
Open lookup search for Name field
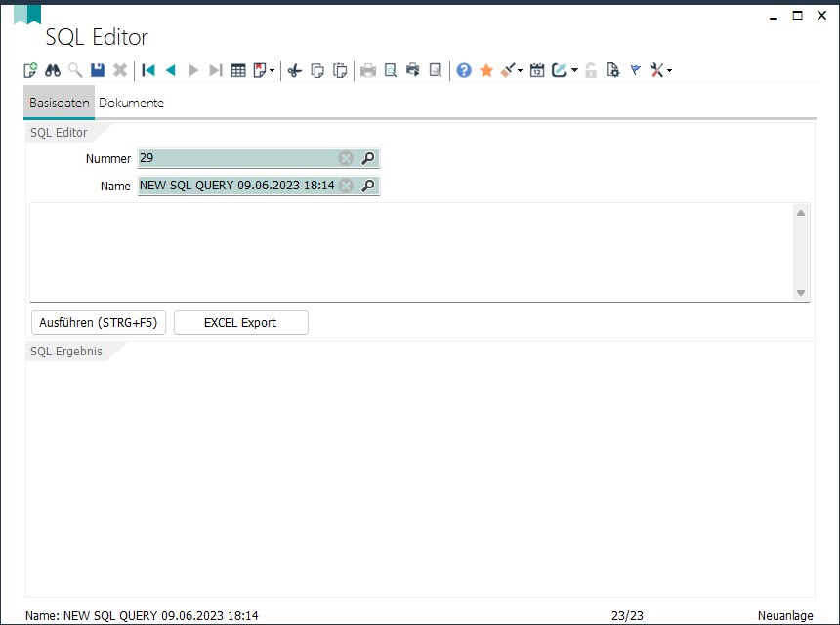pyautogui.click(x=368, y=186)
